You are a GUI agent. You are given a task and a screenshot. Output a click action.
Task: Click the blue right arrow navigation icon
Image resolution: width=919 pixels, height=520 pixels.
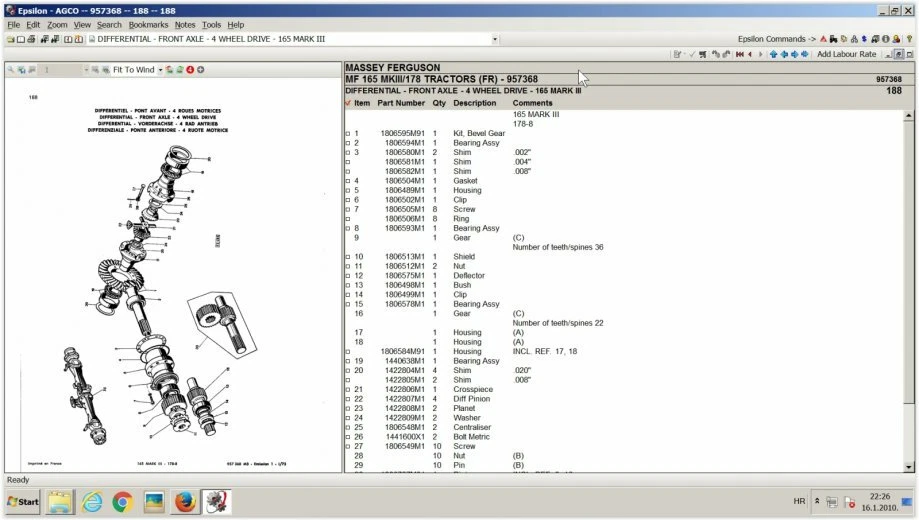tap(795, 54)
